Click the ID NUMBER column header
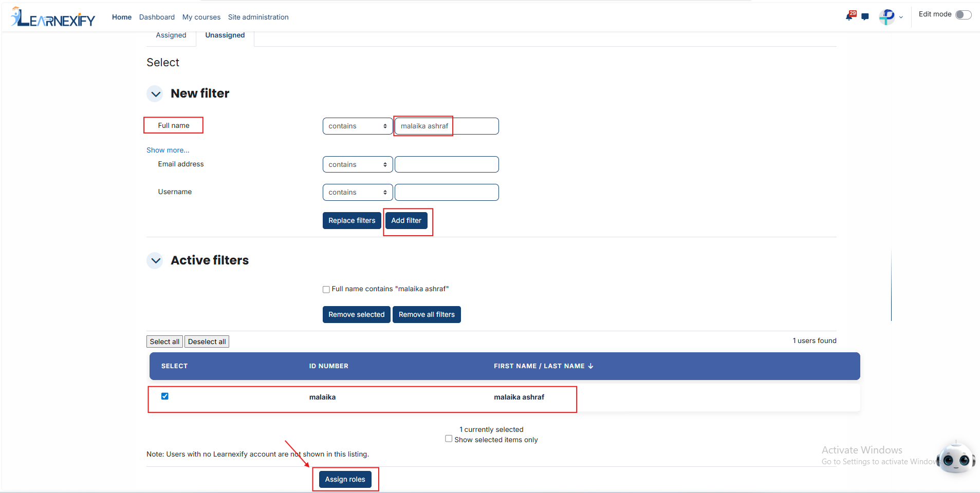The image size is (980, 493). tap(328, 366)
